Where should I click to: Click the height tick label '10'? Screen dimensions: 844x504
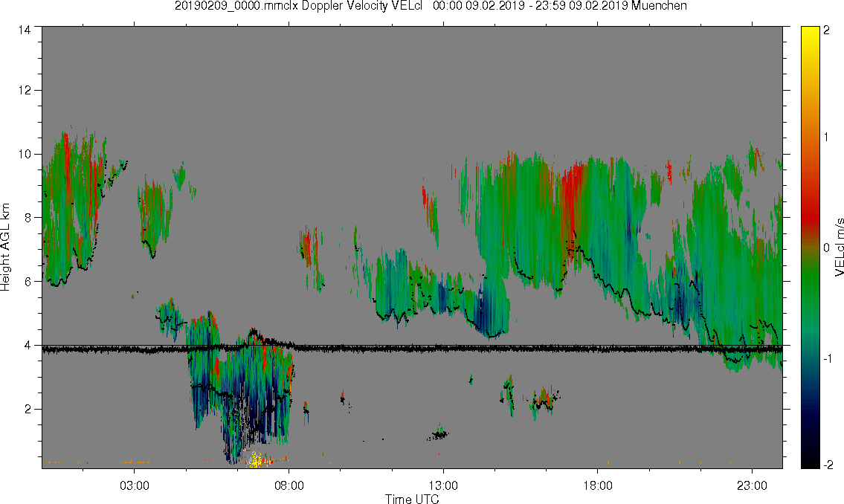point(24,154)
